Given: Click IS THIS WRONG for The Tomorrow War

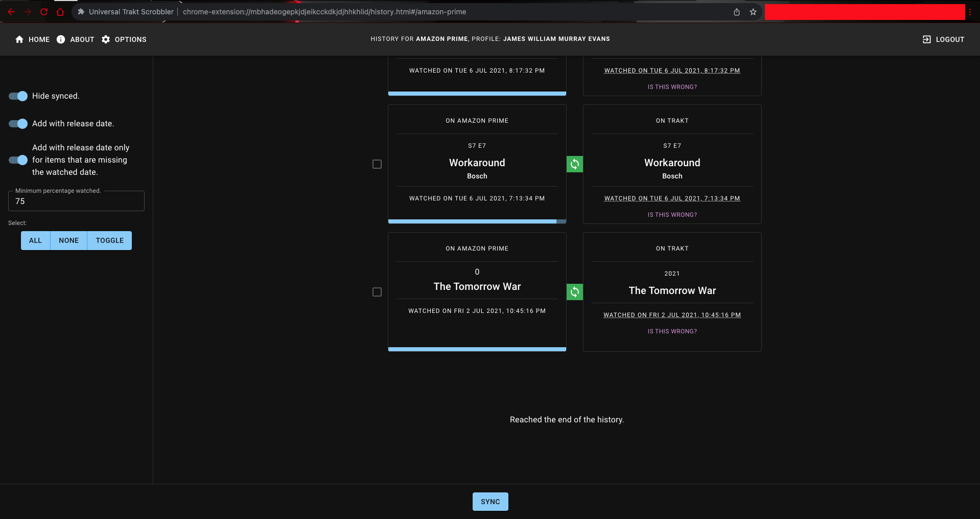Looking at the screenshot, I should [x=672, y=331].
